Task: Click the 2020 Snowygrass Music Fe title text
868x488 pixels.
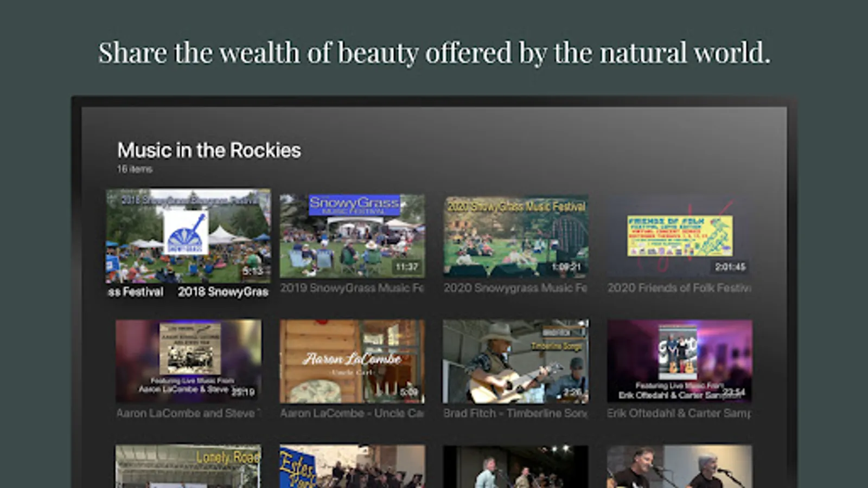Action: [516, 288]
